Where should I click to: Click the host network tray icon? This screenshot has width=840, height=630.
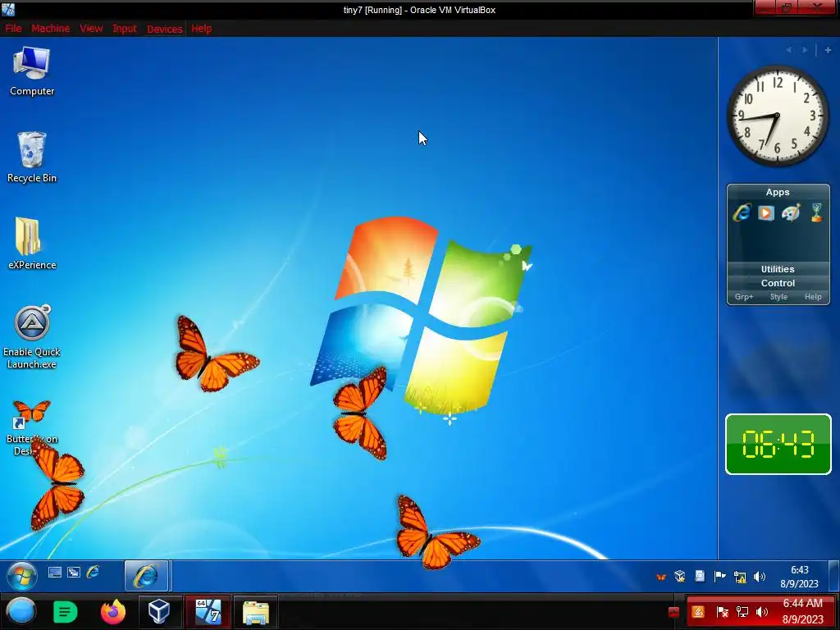pos(742,612)
